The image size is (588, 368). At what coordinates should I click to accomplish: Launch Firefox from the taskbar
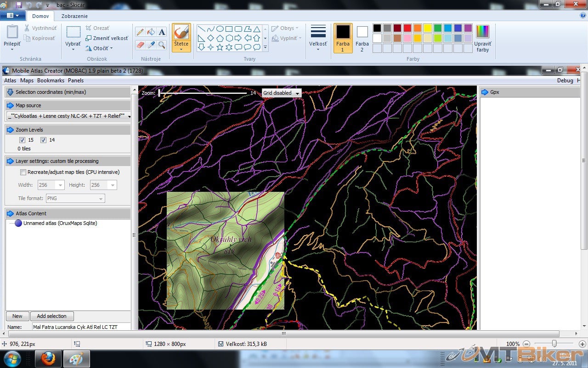tap(48, 359)
